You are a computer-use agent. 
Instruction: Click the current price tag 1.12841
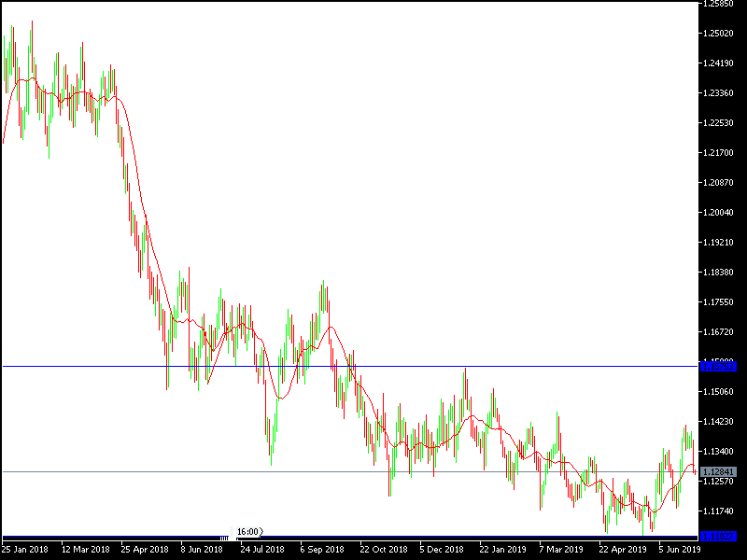719,471
